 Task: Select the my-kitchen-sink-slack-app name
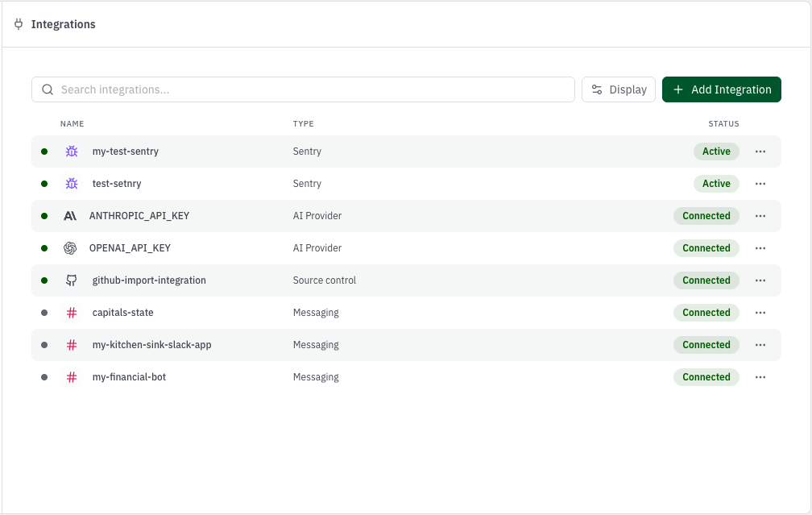click(x=151, y=345)
